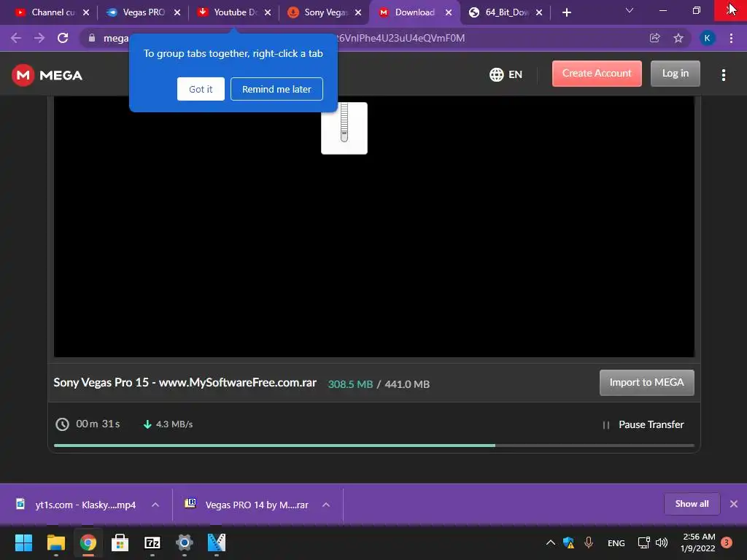
Task: Open Chrome's three-dot menu
Action: [731, 38]
